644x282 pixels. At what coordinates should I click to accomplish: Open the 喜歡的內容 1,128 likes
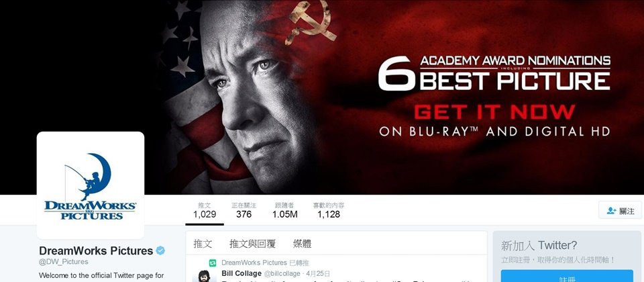(329, 210)
